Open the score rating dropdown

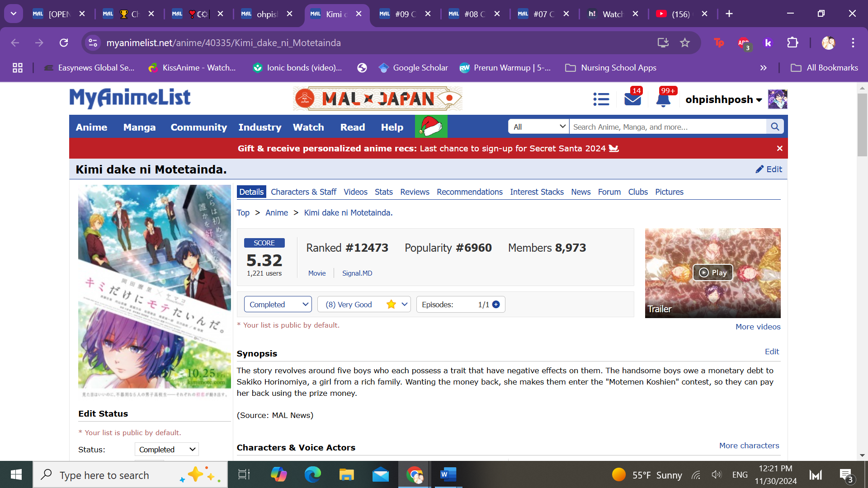coord(363,305)
